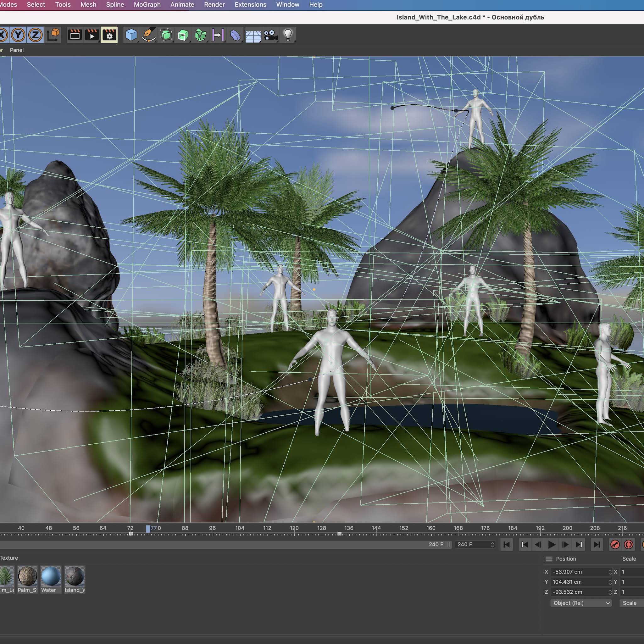Add a Camera object

(270, 35)
